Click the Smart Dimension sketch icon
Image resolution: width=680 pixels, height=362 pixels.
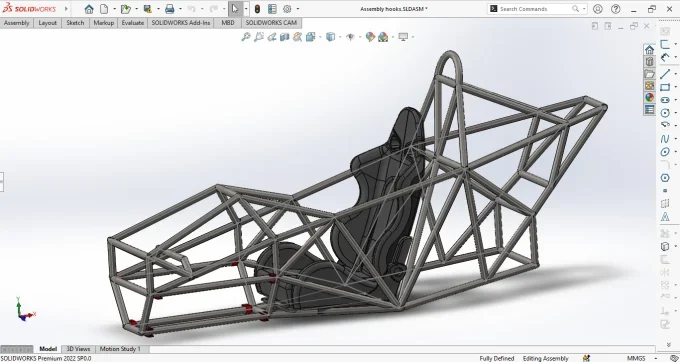click(x=665, y=57)
